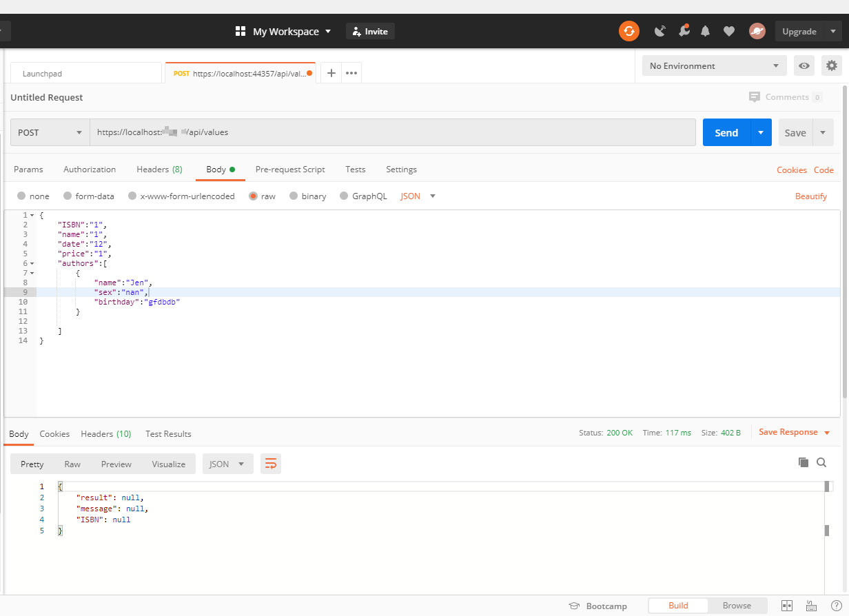Click the heart icon in header
Viewport: 849px width, 616px height.
pyautogui.click(x=728, y=31)
